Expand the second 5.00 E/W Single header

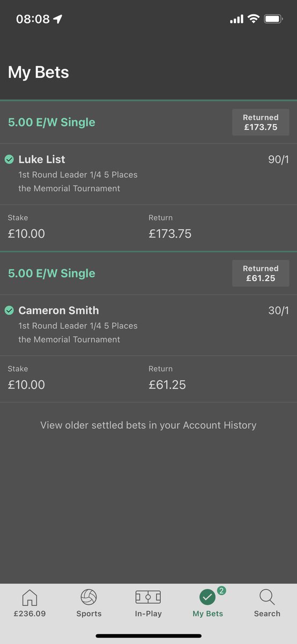coord(148,273)
